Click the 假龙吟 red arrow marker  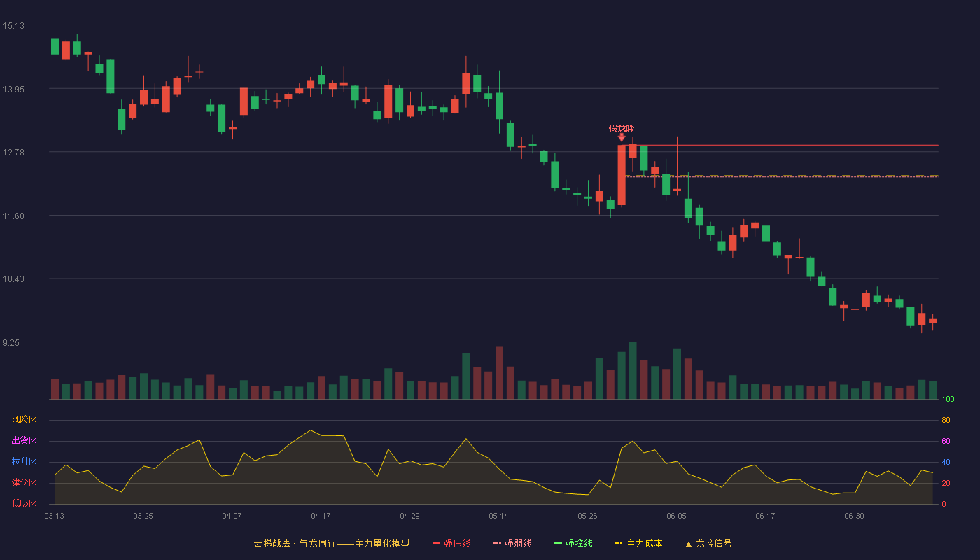click(x=622, y=138)
